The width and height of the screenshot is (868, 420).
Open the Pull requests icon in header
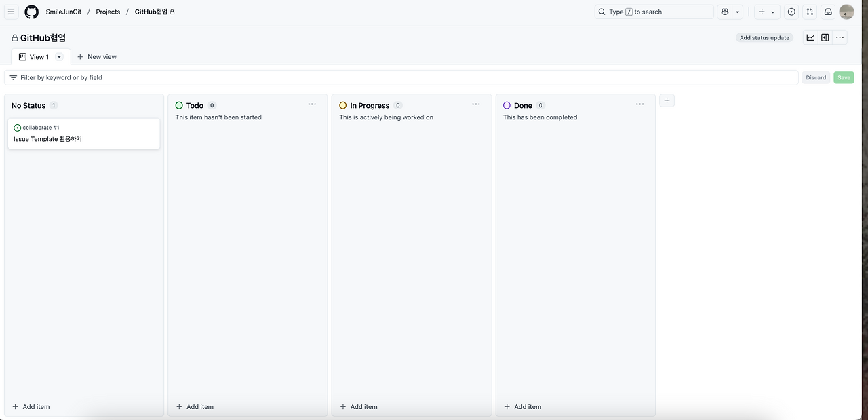coord(810,12)
